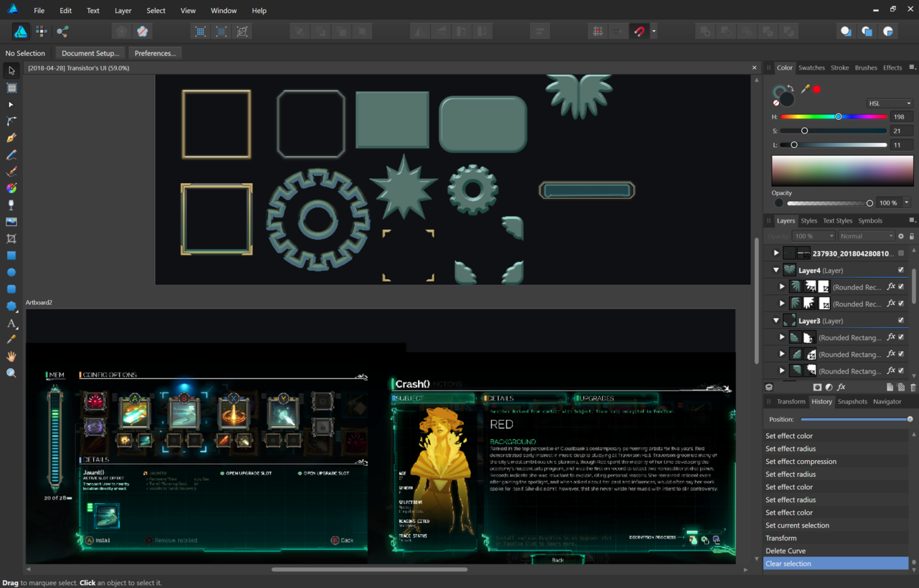Select the Fill gradient tool
Viewport: 919px width, 588px height.
pos(11,188)
